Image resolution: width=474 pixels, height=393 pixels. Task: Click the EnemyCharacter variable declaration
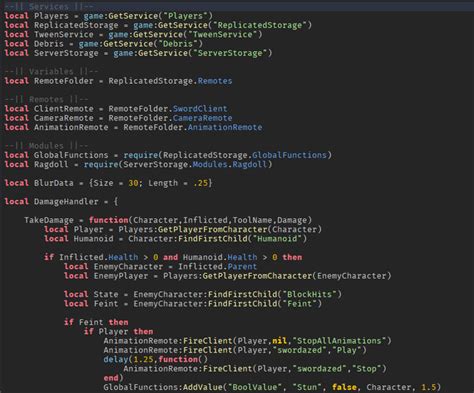128,267
